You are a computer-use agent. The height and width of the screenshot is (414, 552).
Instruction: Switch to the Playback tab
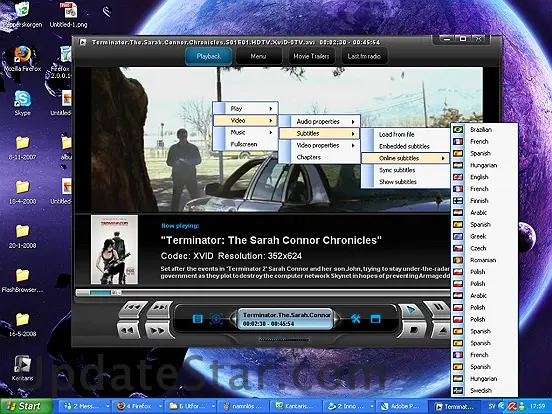[x=208, y=56]
